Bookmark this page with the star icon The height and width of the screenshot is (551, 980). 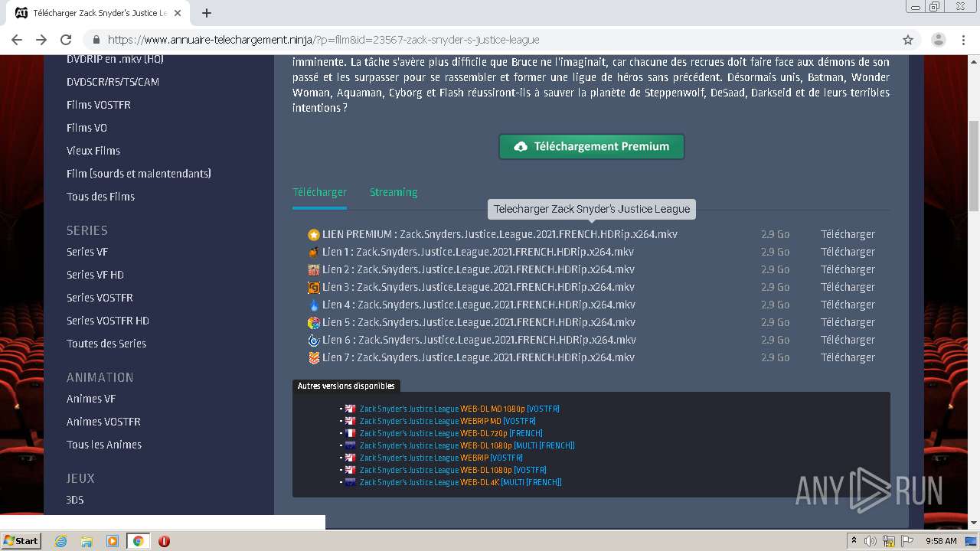tap(908, 40)
